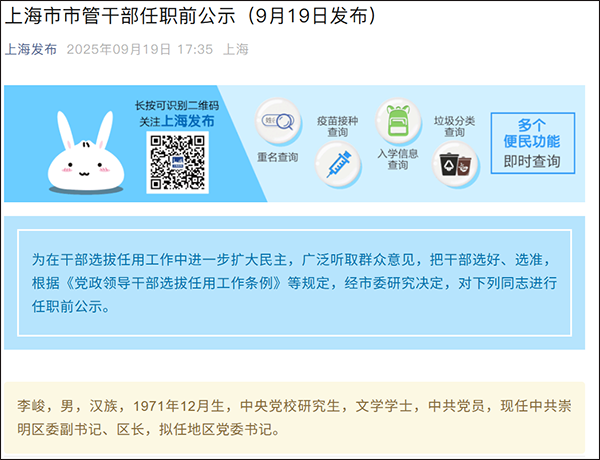Click the 关注上海发布 banner text

176,121
